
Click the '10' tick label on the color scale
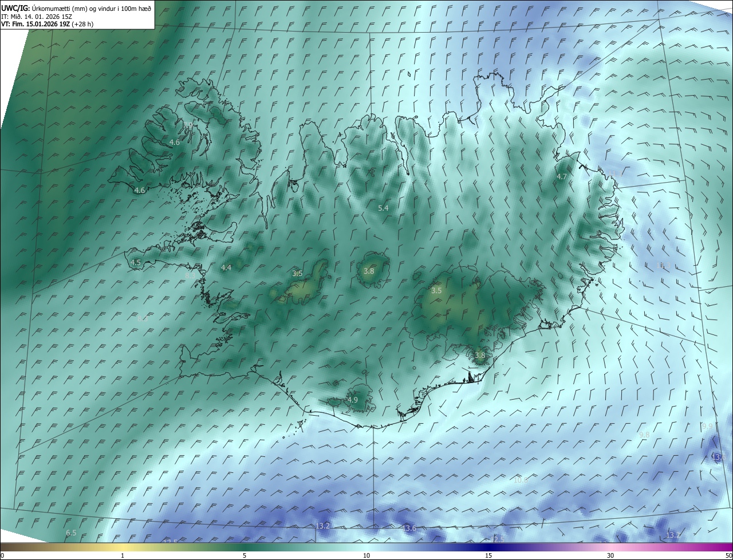pos(366,556)
